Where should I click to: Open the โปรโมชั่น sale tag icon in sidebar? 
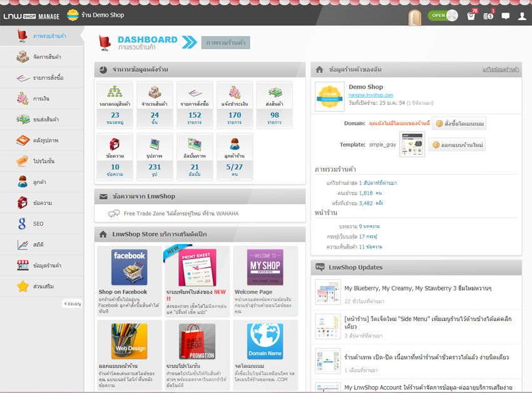point(23,161)
